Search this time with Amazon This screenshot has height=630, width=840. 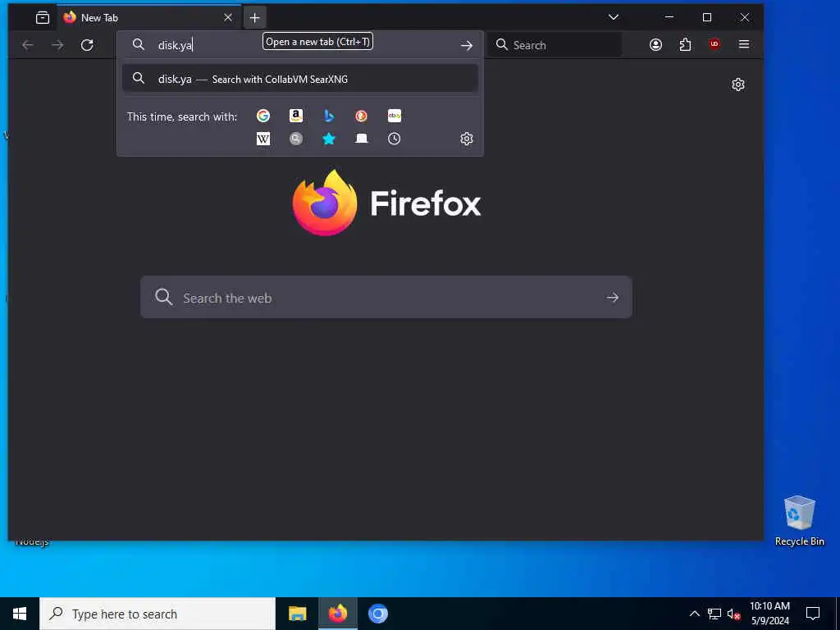point(295,116)
